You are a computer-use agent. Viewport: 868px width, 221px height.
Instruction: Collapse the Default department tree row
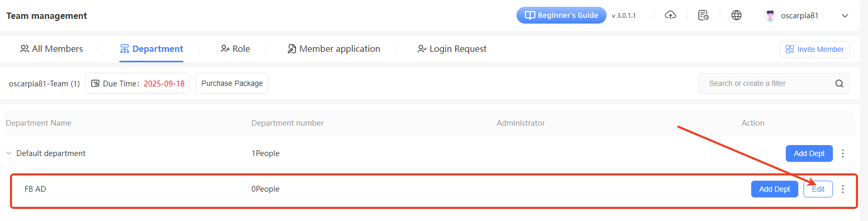pyautogui.click(x=9, y=153)
